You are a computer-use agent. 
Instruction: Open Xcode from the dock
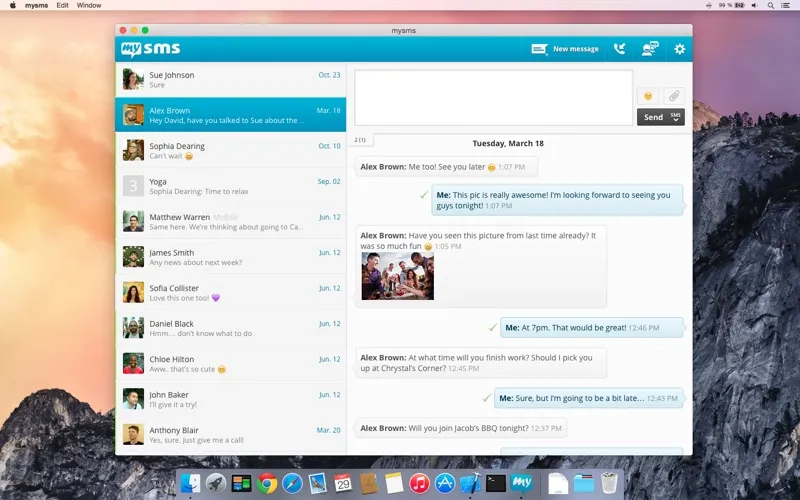470,483
